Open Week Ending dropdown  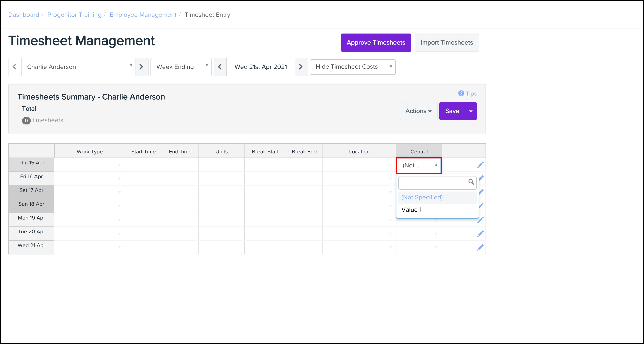181,67
